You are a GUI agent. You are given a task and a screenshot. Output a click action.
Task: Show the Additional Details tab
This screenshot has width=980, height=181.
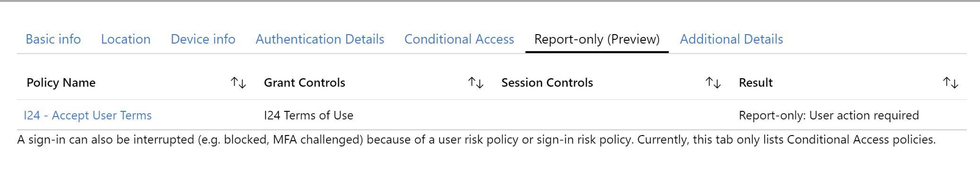[731, 39]
